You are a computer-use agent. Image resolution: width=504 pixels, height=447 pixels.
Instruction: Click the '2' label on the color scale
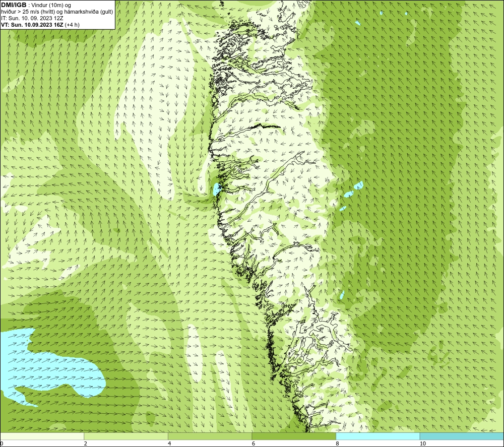tap(86, 443)
